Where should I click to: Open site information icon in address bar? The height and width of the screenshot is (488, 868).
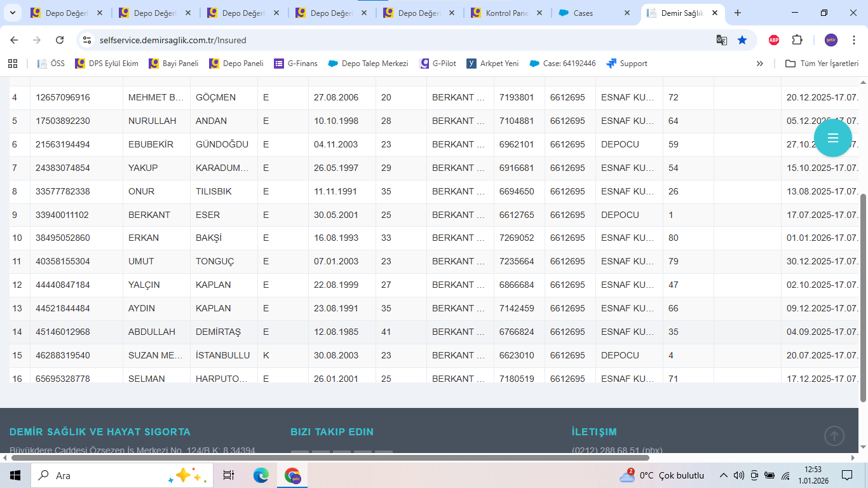tap(88, 40)
